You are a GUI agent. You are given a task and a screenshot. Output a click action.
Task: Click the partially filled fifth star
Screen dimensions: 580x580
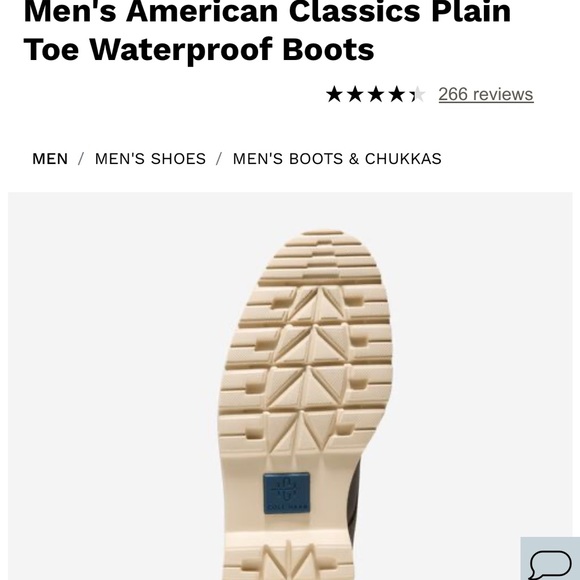pyautogui.click(x=417, y=94)
